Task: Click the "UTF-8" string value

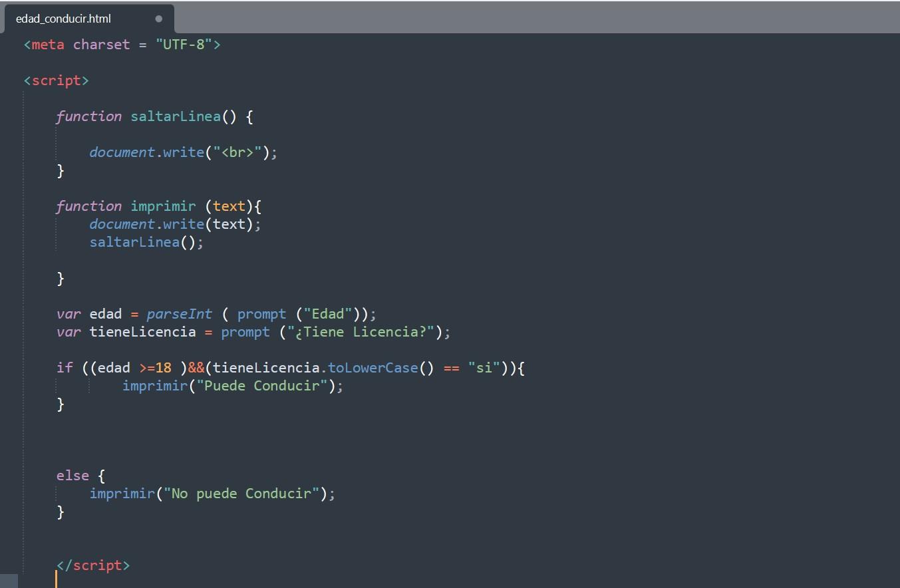Action: [184, 45]
